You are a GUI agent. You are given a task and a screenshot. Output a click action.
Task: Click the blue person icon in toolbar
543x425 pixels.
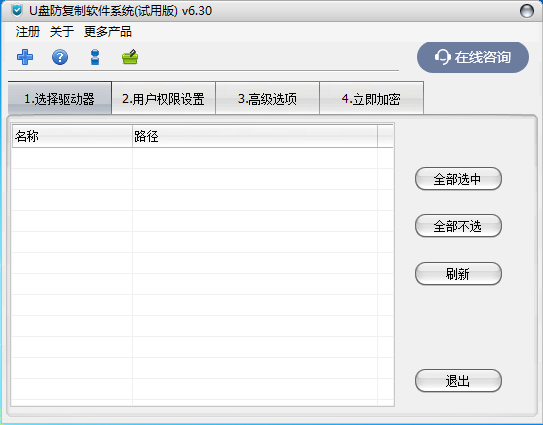(x=95, y=57)
